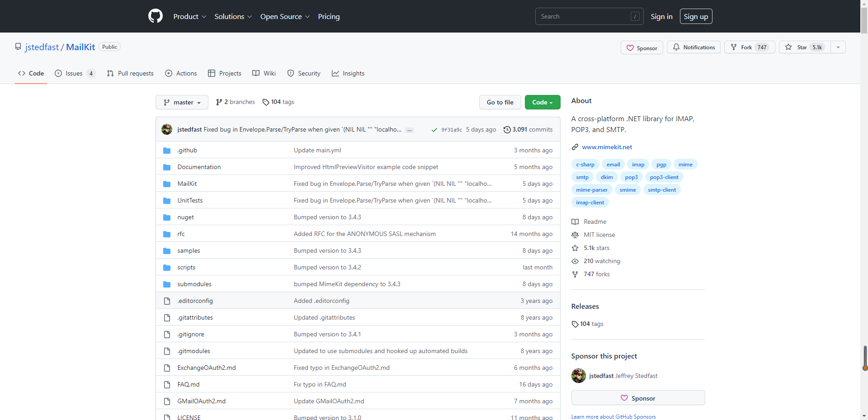Click the nuget folder icon
The image size is (868, 420).
(167, 217)
